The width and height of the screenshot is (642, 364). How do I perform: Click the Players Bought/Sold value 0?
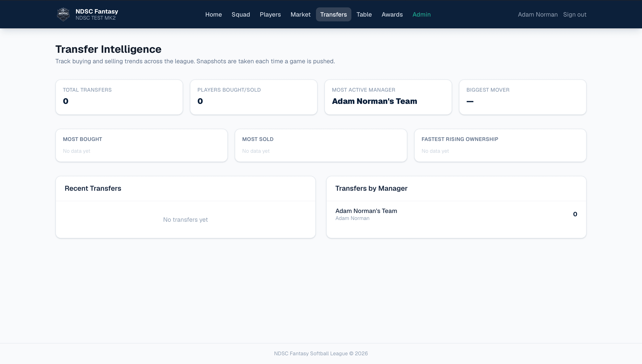coord(200,101)
